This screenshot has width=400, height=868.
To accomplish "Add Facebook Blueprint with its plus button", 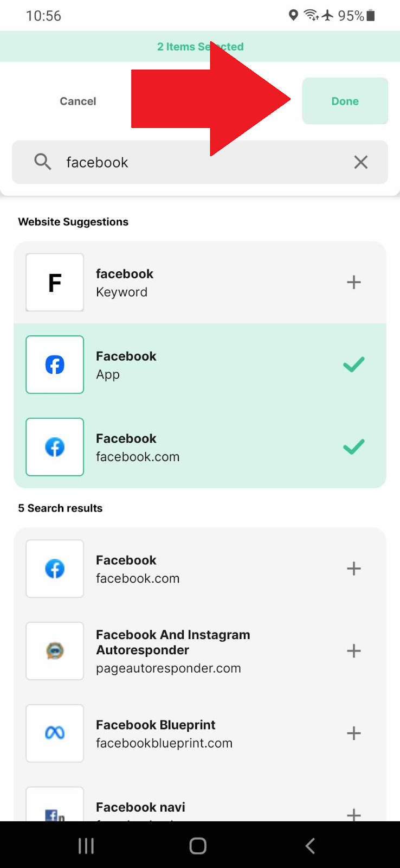I will 353,733.
